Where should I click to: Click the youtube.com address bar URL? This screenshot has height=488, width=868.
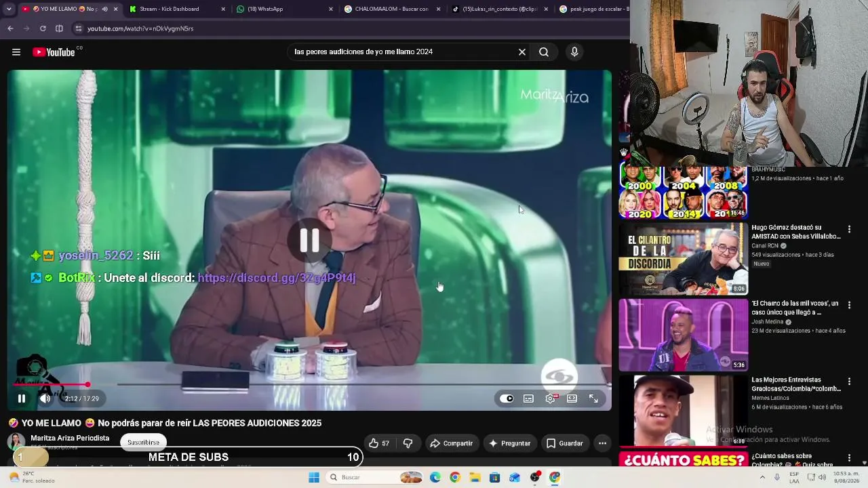[140, 28]
